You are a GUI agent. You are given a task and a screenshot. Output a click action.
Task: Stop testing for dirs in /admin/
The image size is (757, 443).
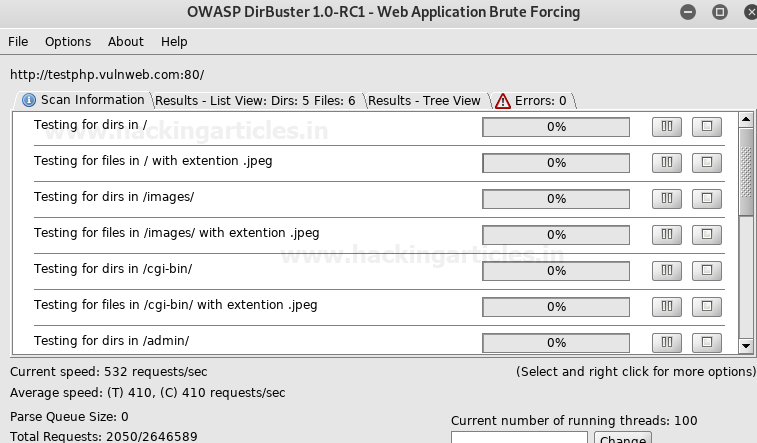(707, 342)
